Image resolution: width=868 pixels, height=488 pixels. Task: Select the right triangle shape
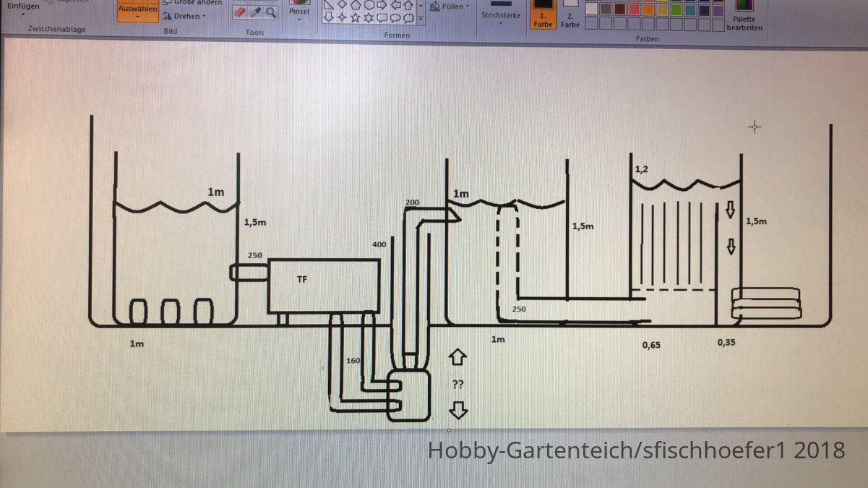(x=328, y=5)
